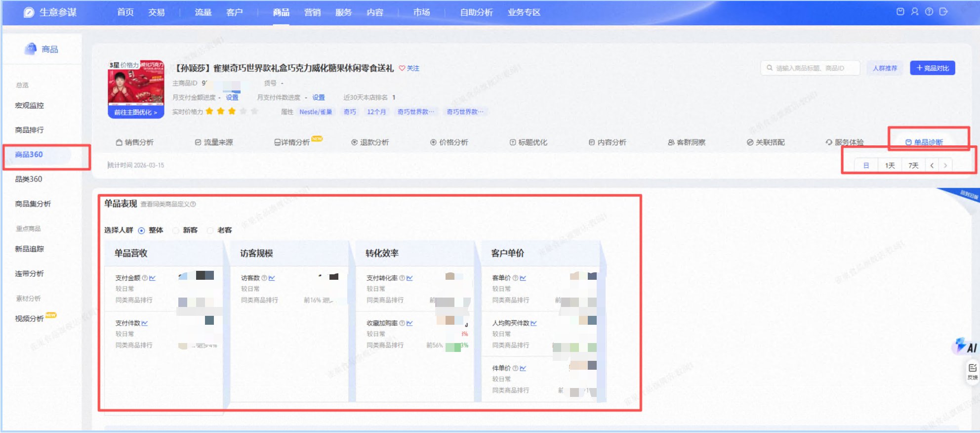Open the 商品 top navigation tab
The height and width of the screenshot is (433, 980).
pos(281,12)
